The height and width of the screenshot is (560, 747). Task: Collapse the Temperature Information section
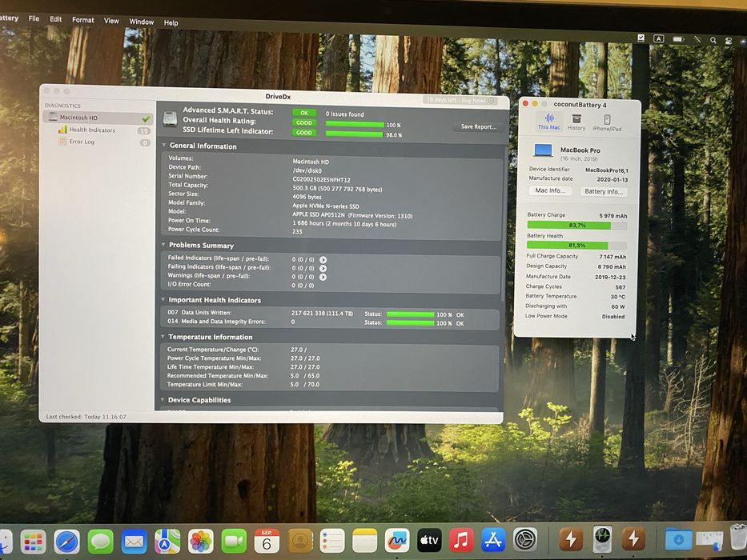(x=163, y=336)
